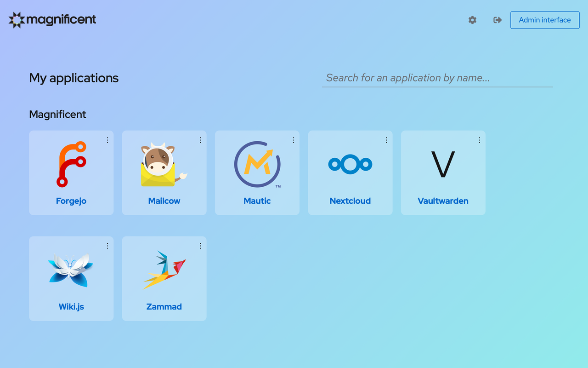The image size is (588, 368).
Task: Open the three-dot menu on Forgejo card
Action: click(107, 140)
